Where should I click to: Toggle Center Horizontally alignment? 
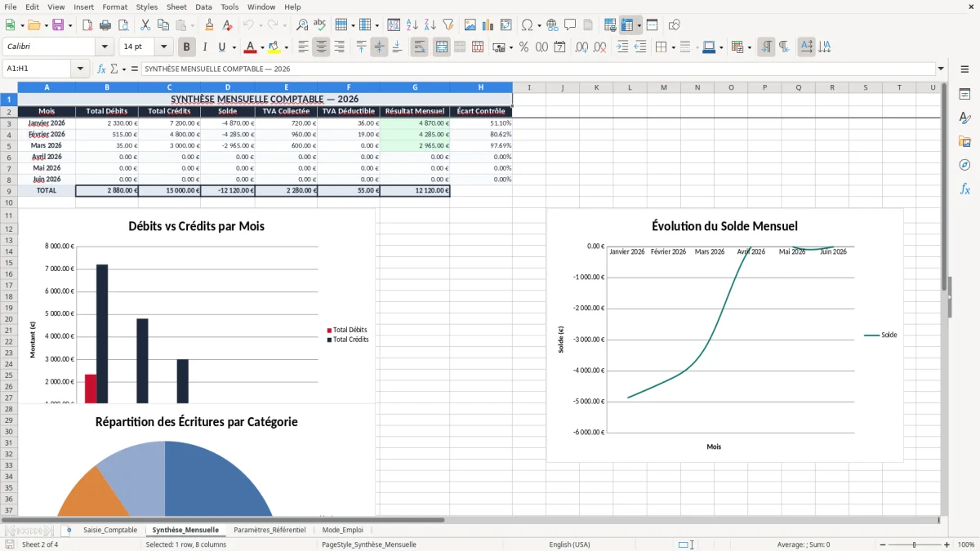click(321, 47)
